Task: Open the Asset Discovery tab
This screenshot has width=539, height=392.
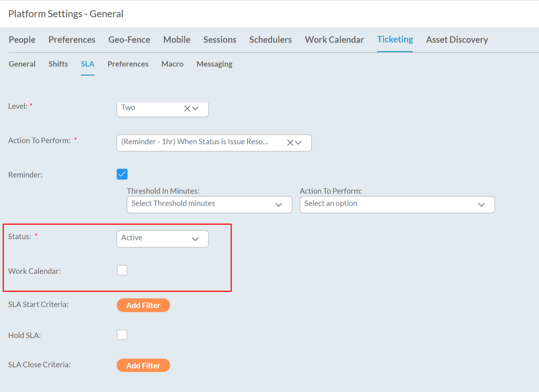Action: [x=457, y=40]
